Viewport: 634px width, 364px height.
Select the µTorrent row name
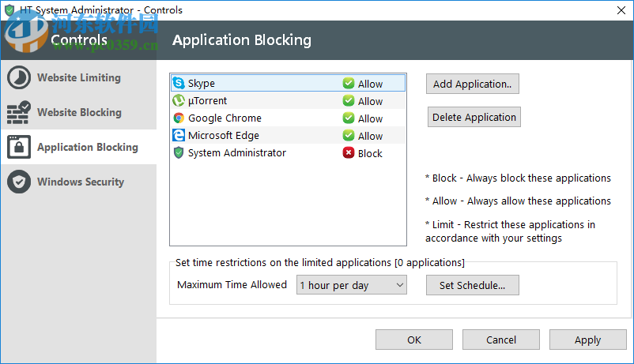click(207, 100)
